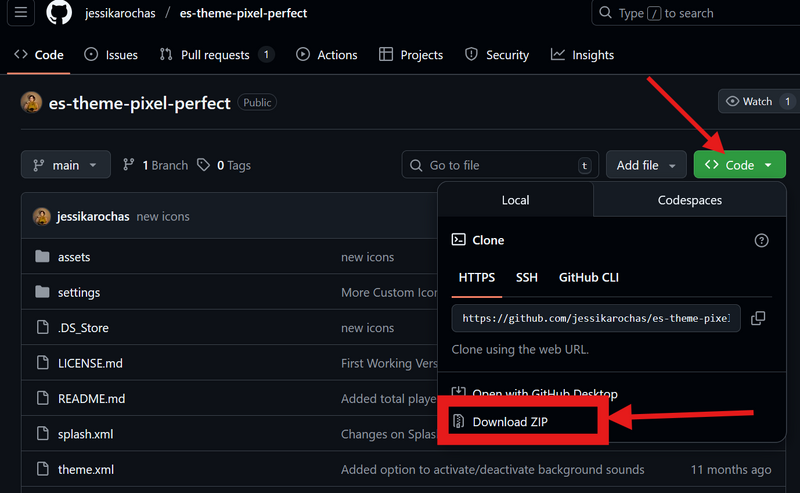
Task: Click Download ZIP
Action: [x=510, y=422]
